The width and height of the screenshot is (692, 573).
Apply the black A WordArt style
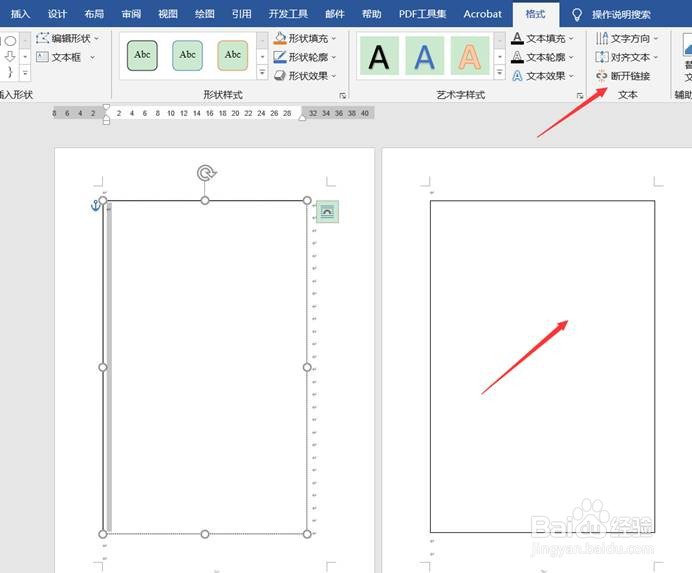pyautogui.click(x=379, y=56)
